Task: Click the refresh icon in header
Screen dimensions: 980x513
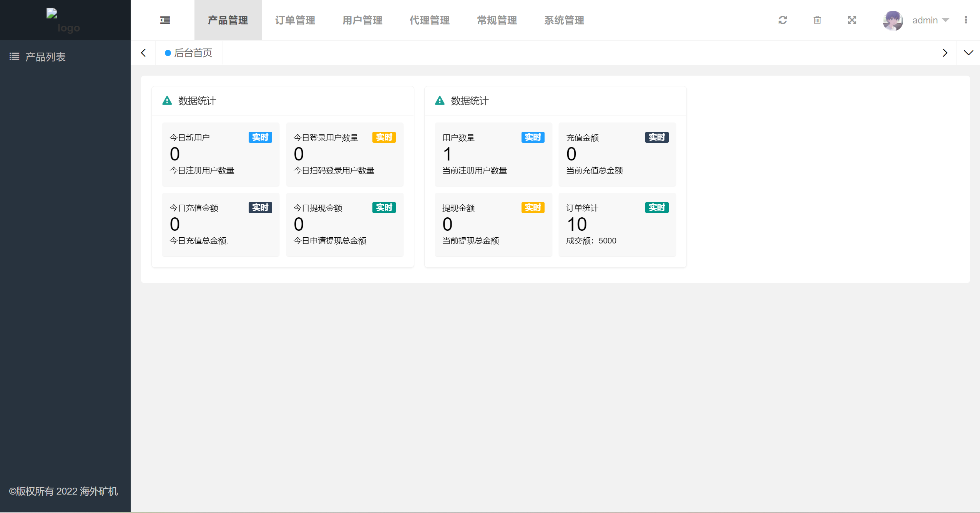Action: click(782, 20)
